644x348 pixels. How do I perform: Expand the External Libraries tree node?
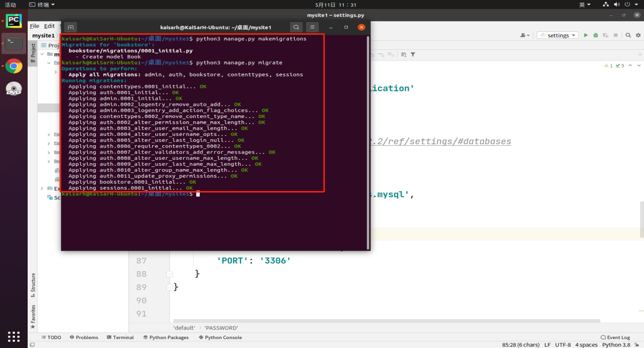[43, 188]
